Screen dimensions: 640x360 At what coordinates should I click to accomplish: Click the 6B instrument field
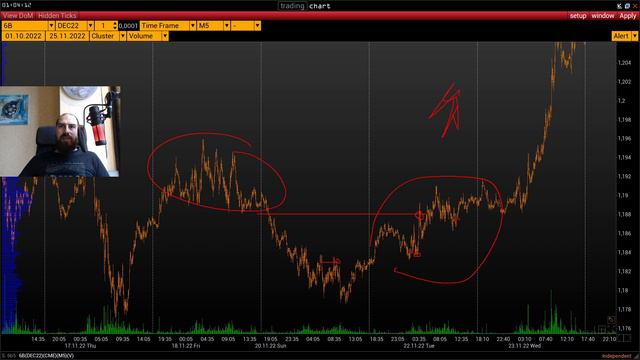click(25, 26)
